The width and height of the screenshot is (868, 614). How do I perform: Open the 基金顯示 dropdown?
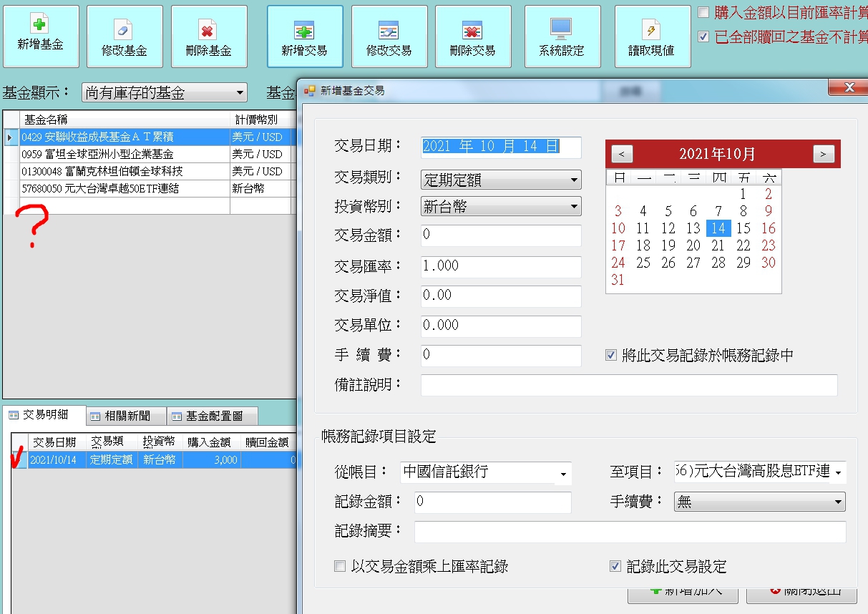point(165,93)
